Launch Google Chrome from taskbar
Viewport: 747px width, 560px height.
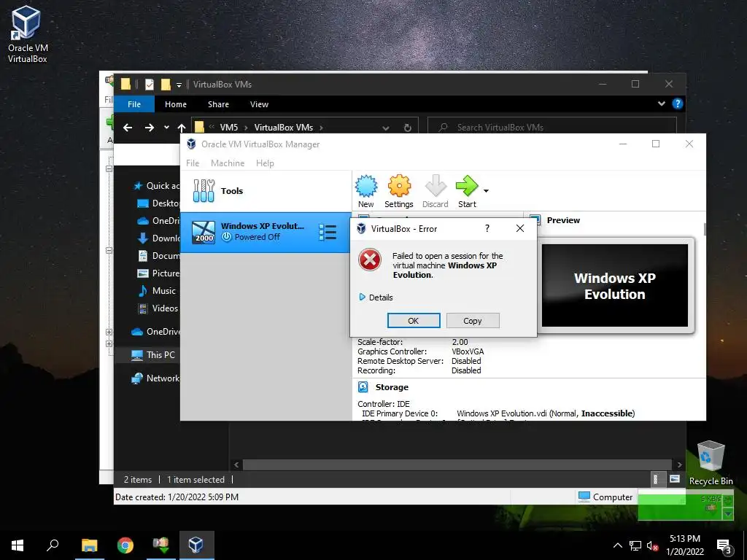(x=125, y=545)
